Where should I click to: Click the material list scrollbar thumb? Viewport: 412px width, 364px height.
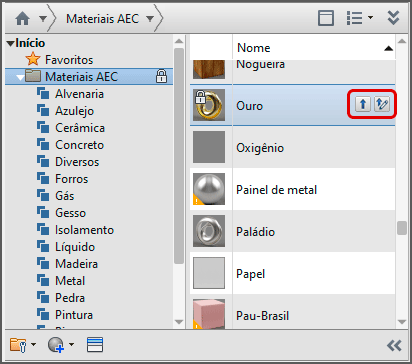[402, 228]
